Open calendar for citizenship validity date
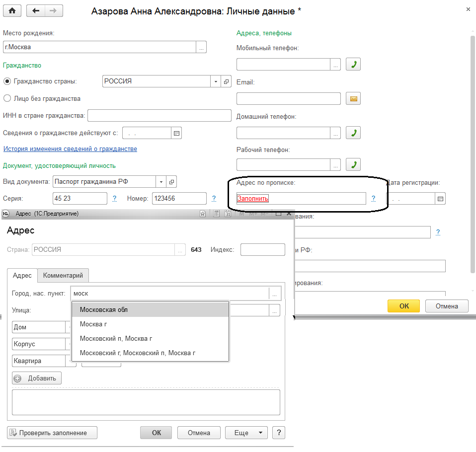This screenshot has width=476, height=452. pyautogui.click(x=177, y=133)
